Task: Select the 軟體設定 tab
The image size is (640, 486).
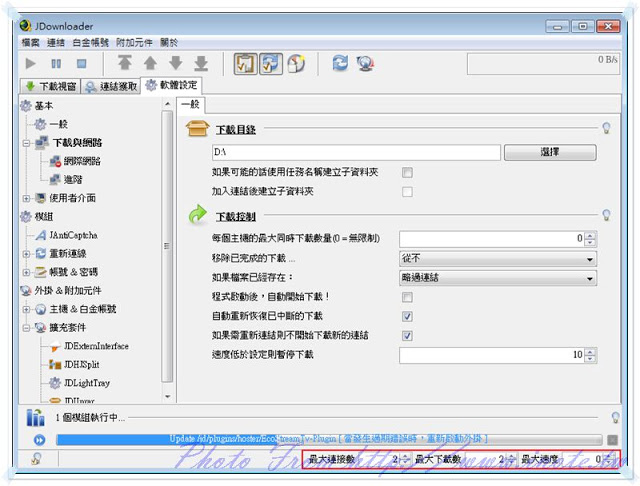Action: coord(171,85)
